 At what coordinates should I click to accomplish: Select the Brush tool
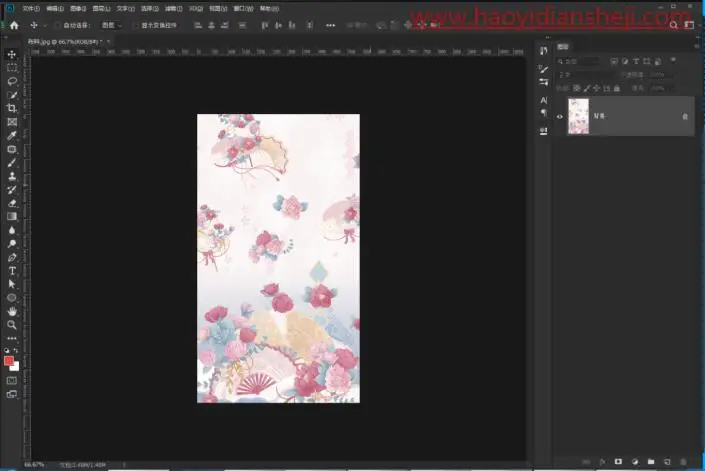(12, 163)
